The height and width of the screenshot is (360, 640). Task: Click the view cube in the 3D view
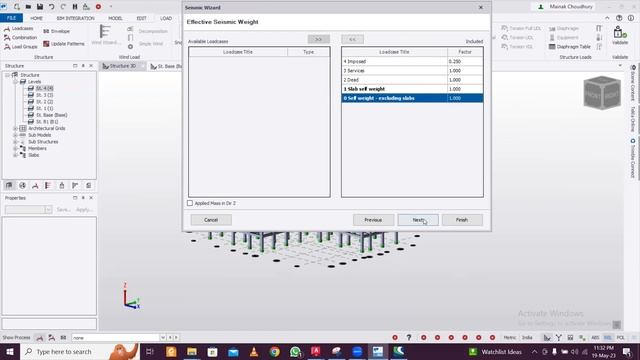pyautogui.click(x=602, y=93)
